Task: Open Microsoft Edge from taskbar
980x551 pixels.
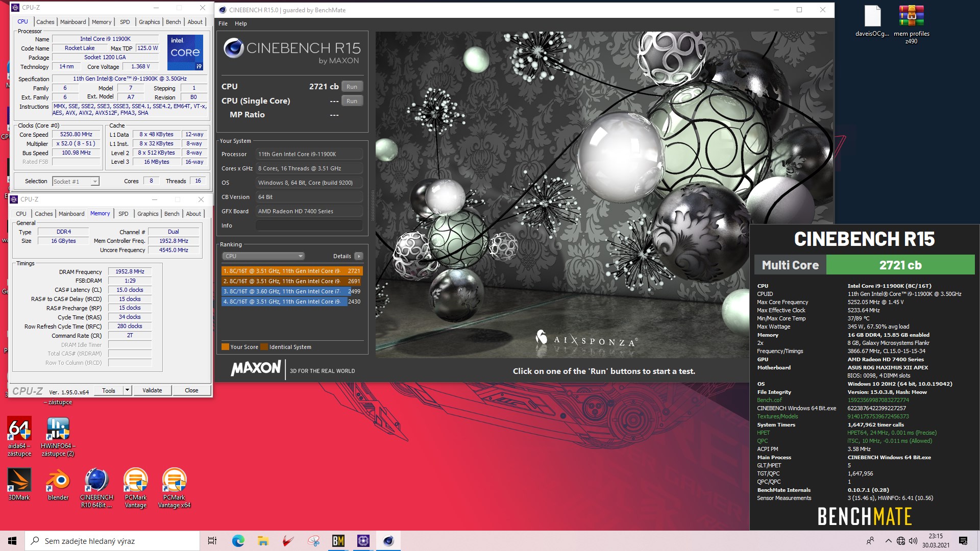Action: click(x=238, y=541)
